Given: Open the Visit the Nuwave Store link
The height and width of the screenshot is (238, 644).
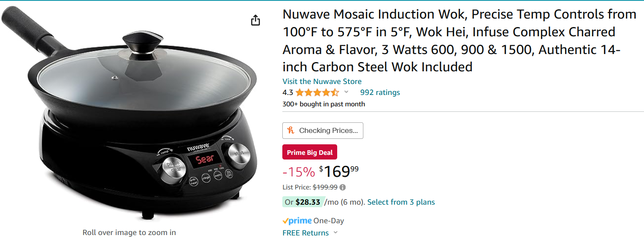Looking at the screenshot, I should point(322,81).
